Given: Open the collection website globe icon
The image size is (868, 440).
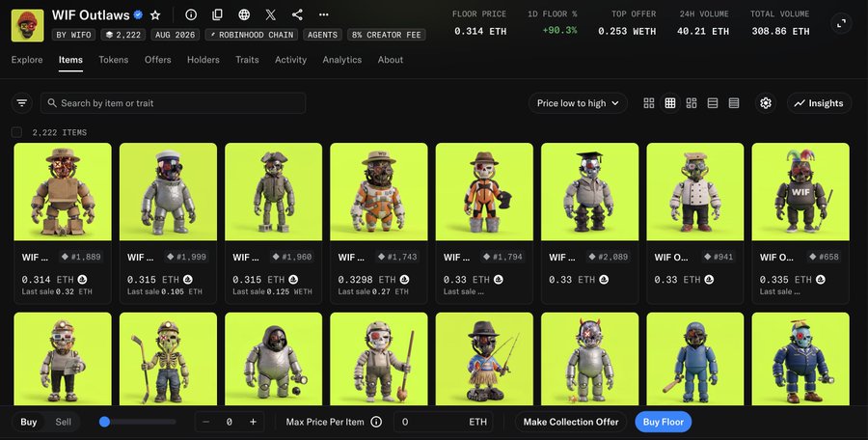Looking at the screenshot, I should (244, 15).
